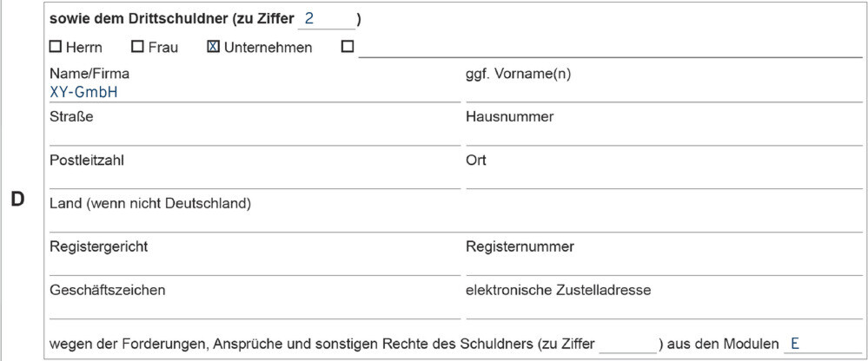Click the elektronische Zustelladresse field

tap(664, 309)
